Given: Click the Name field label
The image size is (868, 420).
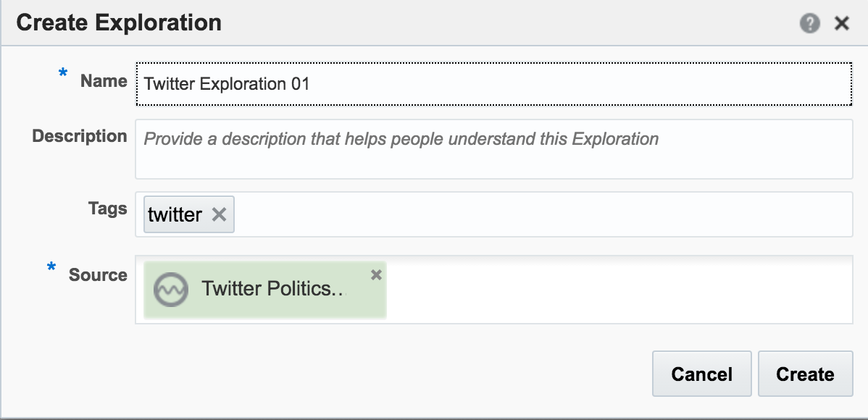Looking at the screenshot, I should (104, 81).
